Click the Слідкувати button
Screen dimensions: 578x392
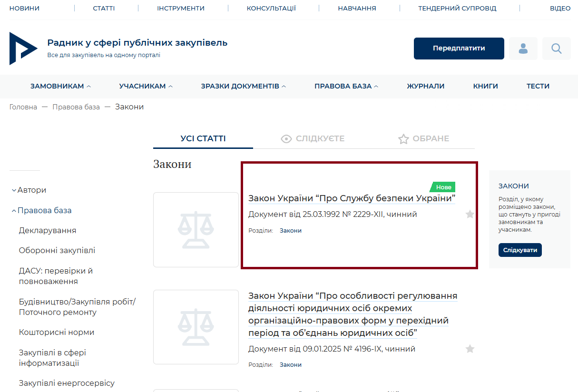pos(520,250)
